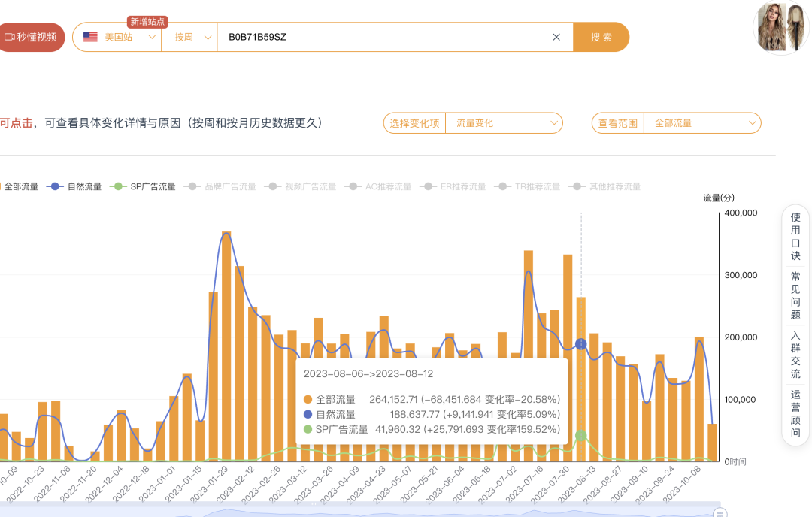Click the camera icon in 秒懂视频 button
The width and height of the screenshot is (812, 517).
[x=9, y=38]
